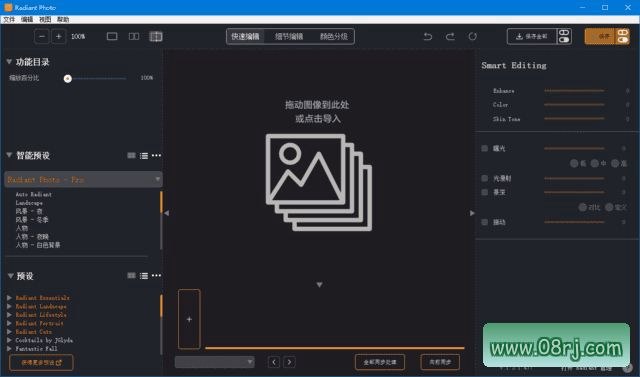The width and height of the screenshot is (640, 377).
Task: Collapse the 智能预设 section
Action: 9,155
